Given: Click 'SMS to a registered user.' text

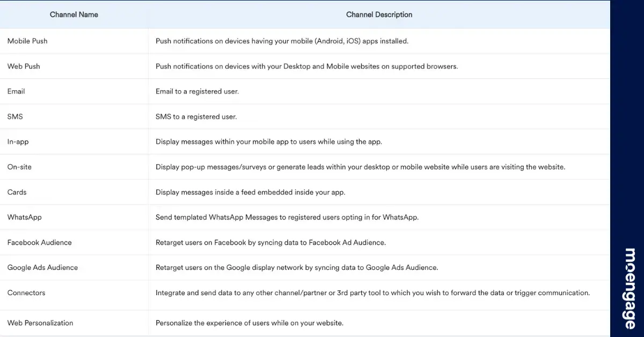Looking at the screenshot, I should click(196, 116).
